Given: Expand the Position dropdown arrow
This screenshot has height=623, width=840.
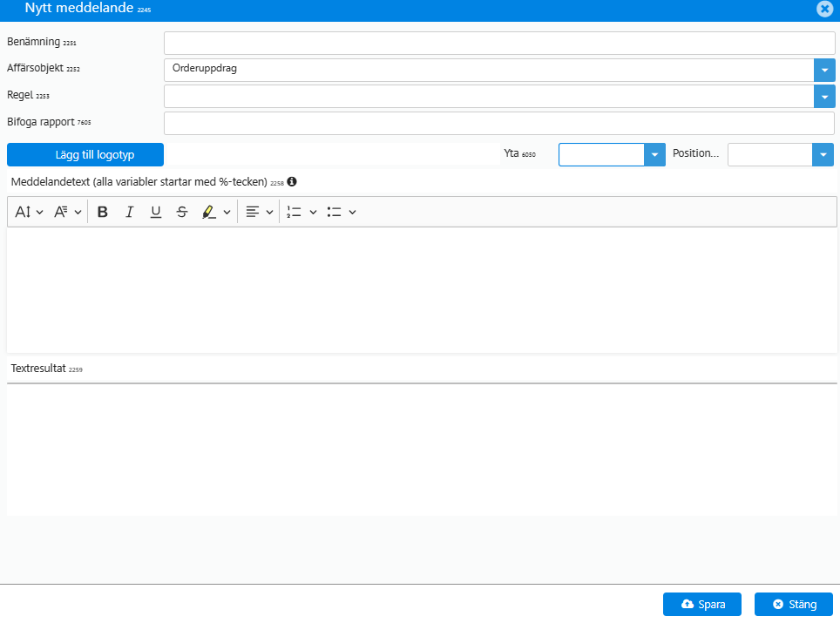Looking at the screenshot, I should (x=823, y=155).
